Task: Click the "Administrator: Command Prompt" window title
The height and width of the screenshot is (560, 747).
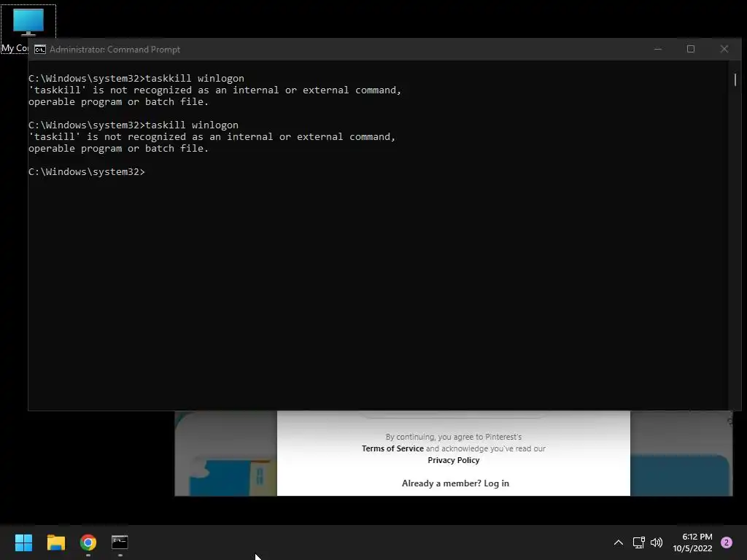Action: click(x=115, y=50)
